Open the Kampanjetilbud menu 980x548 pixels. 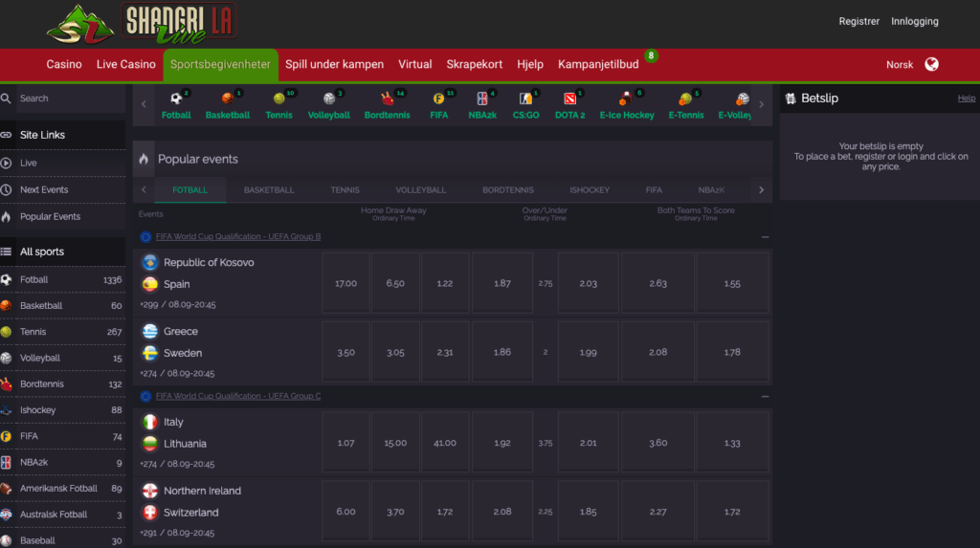tap(598, 64)
